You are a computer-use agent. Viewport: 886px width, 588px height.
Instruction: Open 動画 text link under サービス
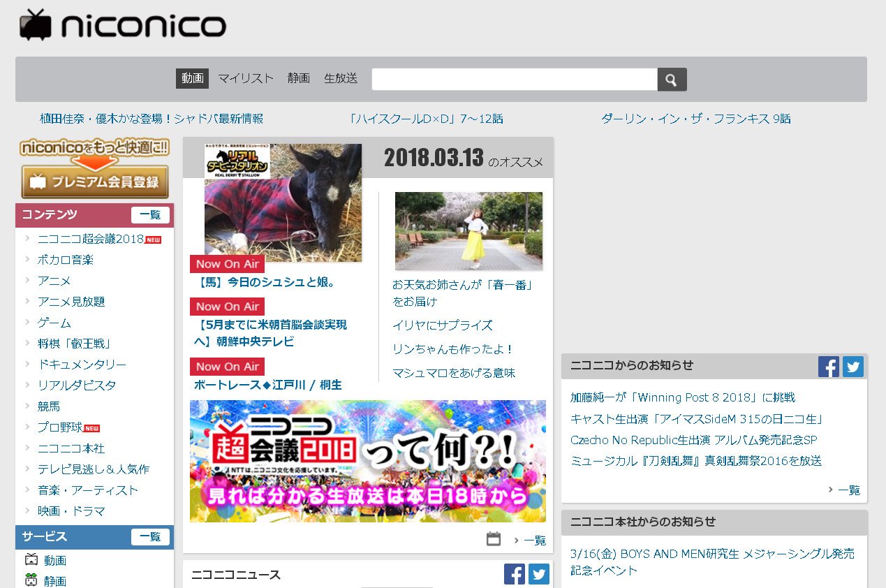[55, 561]
